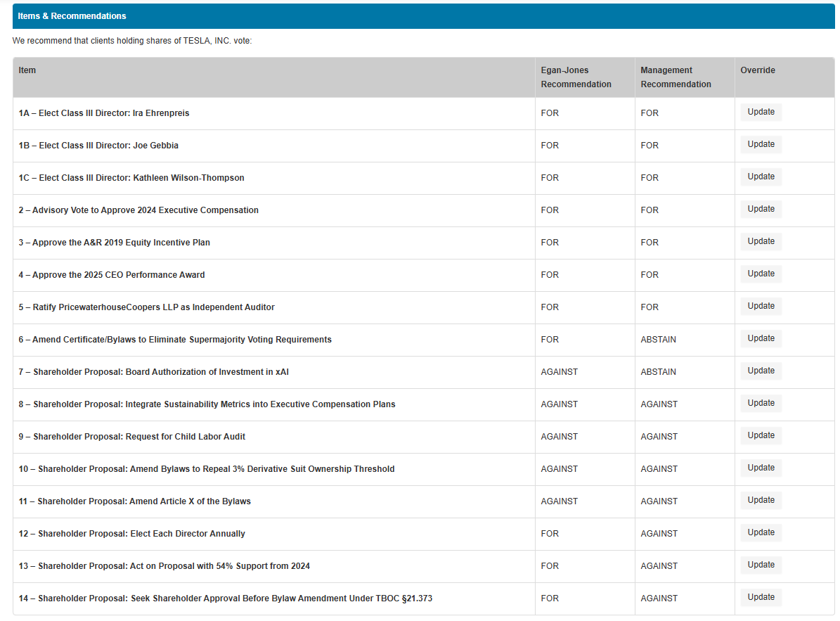Viewport: 840px width, 621px height.
Task: Click Update for item 4 CEO Performance Award
Action: [x=761, y=274]
